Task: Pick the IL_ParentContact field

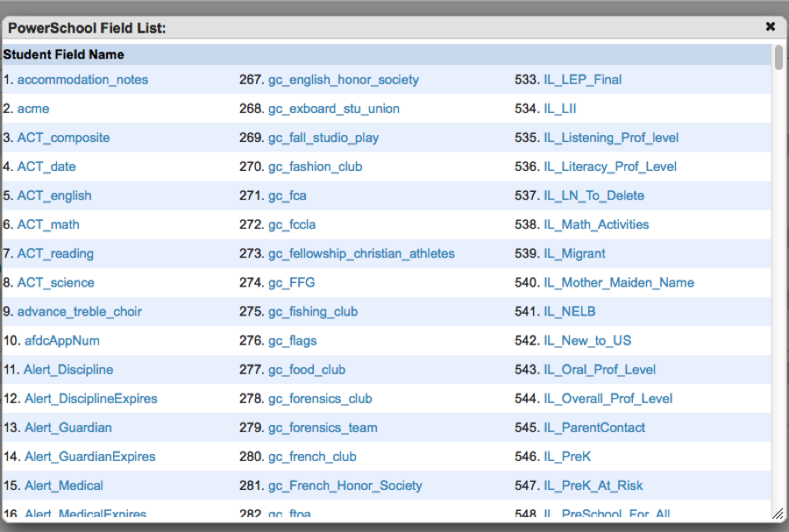Action: [594, 427]
